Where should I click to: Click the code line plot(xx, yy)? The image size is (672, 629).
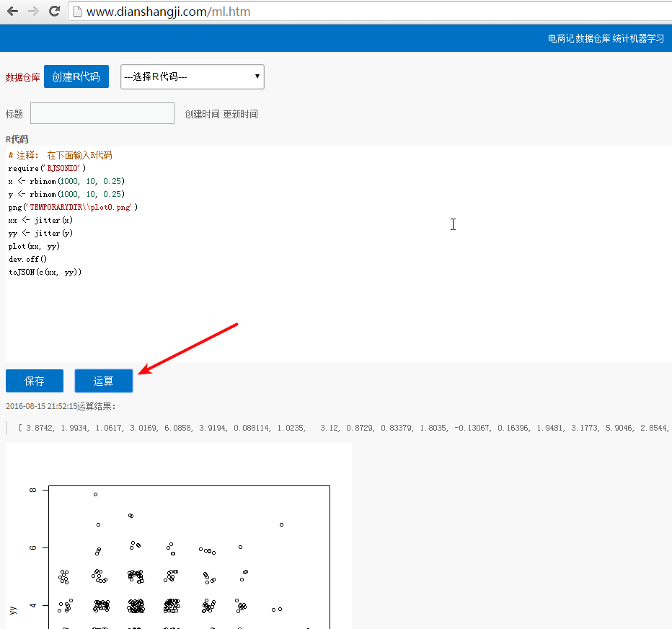35,246
